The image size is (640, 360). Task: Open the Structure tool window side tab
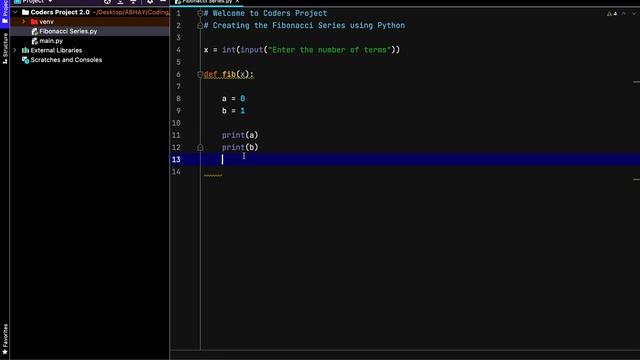[x=5, y=49]
